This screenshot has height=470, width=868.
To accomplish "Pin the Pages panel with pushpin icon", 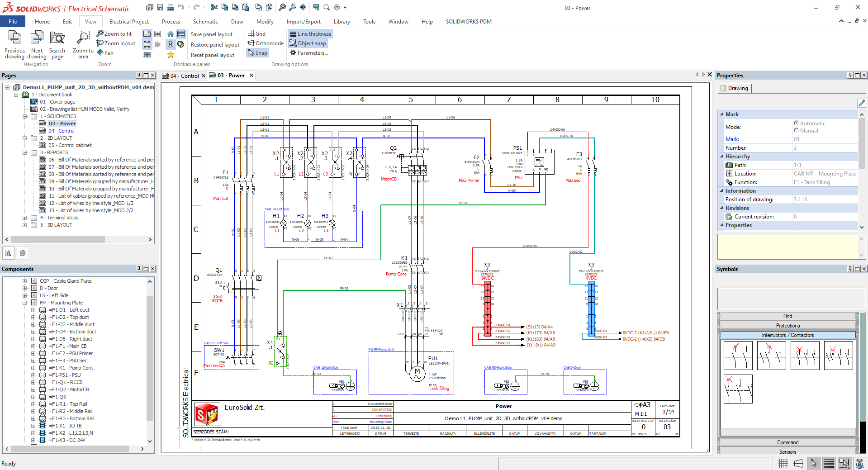I will pyautogui.click(x=139, y=75).
